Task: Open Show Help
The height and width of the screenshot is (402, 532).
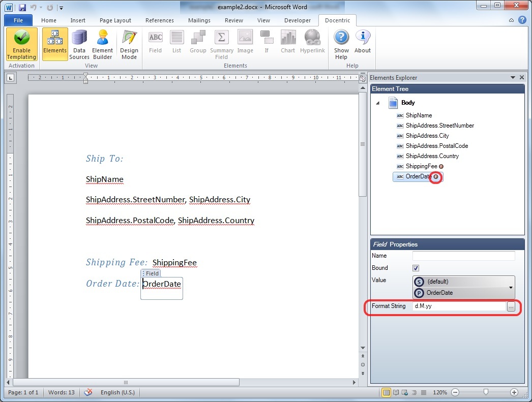Action: pyautogui.click(x=341, y=44)
